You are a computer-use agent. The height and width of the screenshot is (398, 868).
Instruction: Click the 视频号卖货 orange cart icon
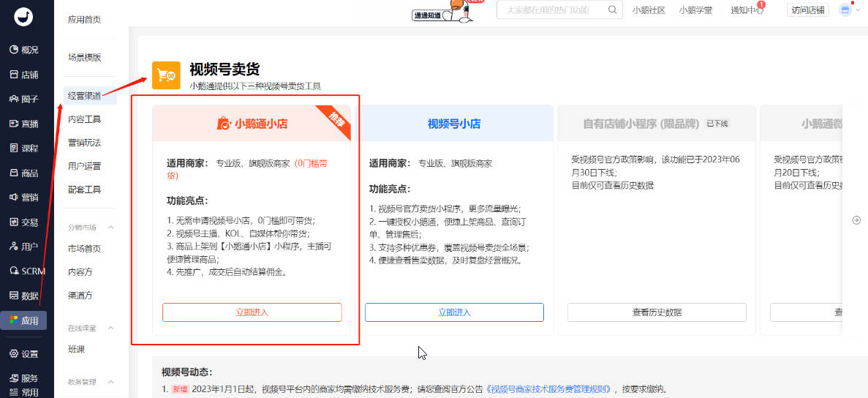166,75
